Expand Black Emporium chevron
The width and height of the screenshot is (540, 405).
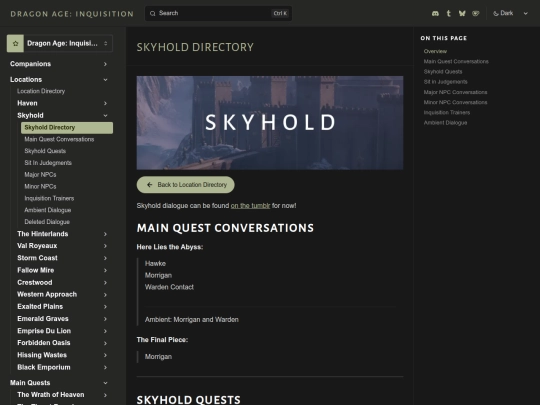pos(105,367)
